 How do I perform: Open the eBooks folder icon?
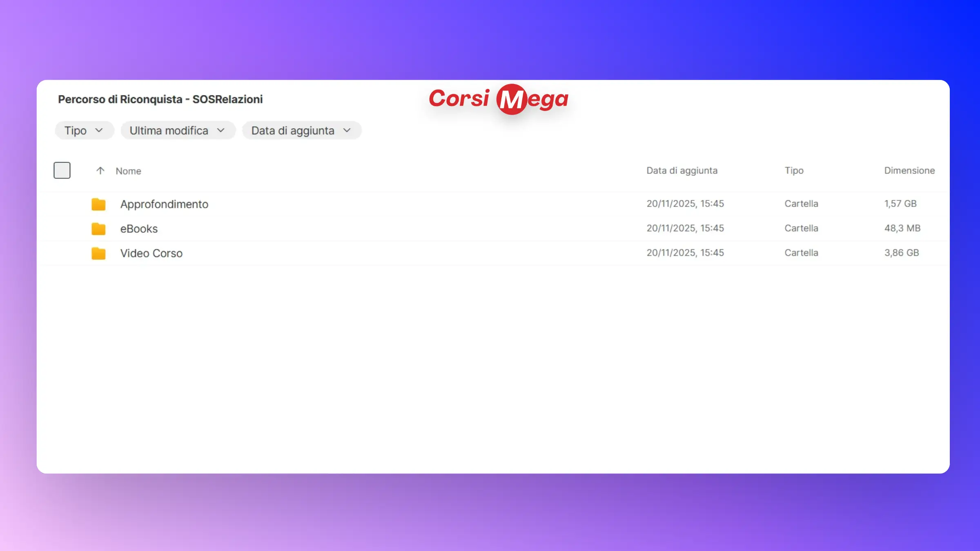[x=98, y=229]
